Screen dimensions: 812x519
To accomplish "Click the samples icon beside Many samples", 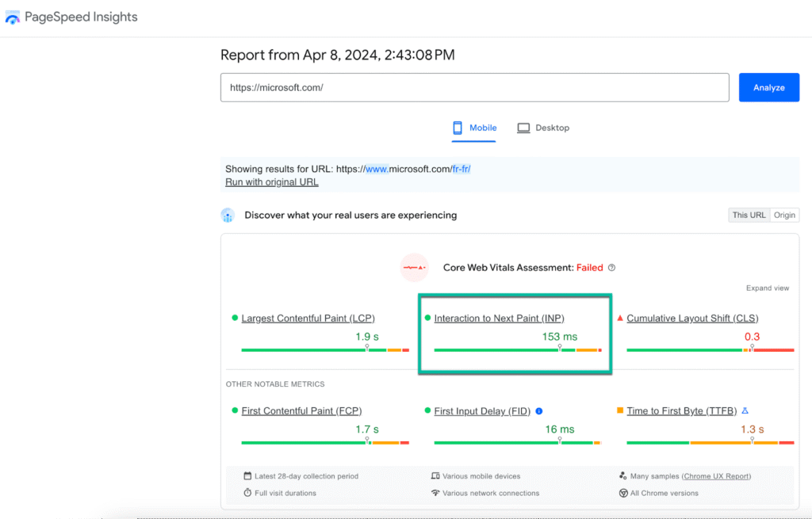I will (x=623, y=475).
